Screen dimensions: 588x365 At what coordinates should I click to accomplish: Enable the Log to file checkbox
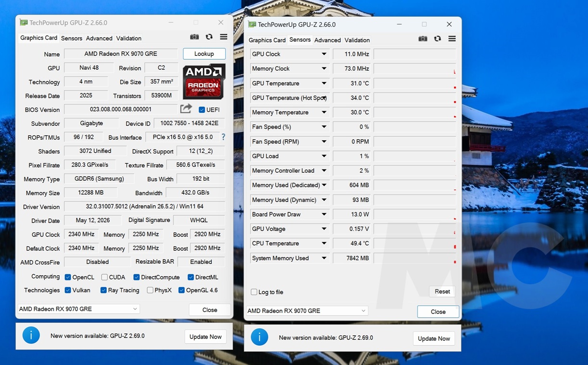[254, 292]
